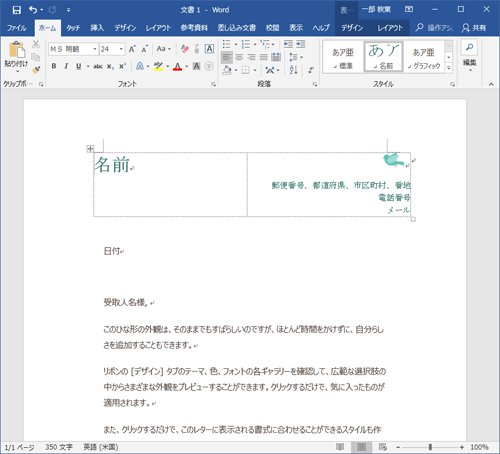The height and width of the screenshot is (454, 500).
Task: Expand the borders dropdown arrow
Action: click(x=255, y=70)
